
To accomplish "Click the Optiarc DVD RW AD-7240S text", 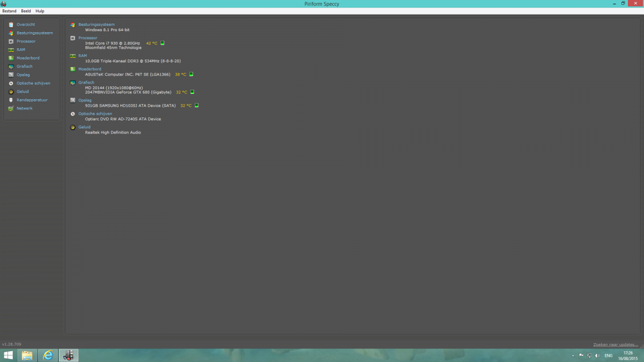I will (x=123, y=119).
